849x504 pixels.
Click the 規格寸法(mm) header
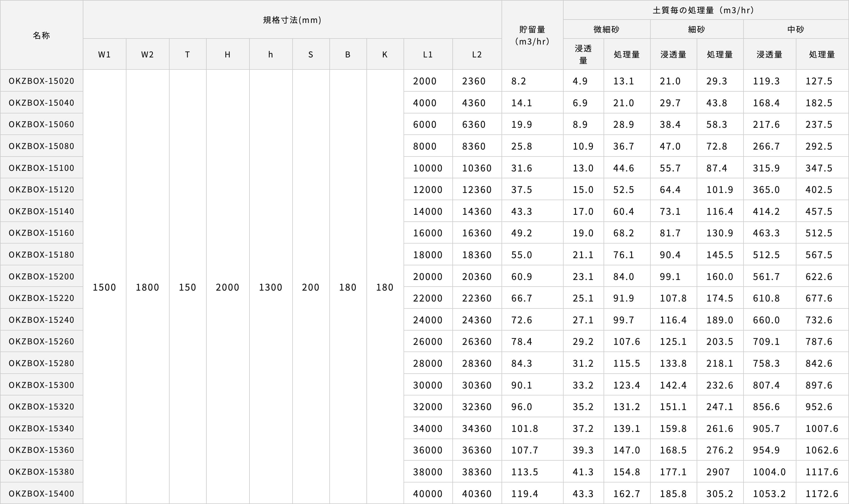[x=292, y=20]
